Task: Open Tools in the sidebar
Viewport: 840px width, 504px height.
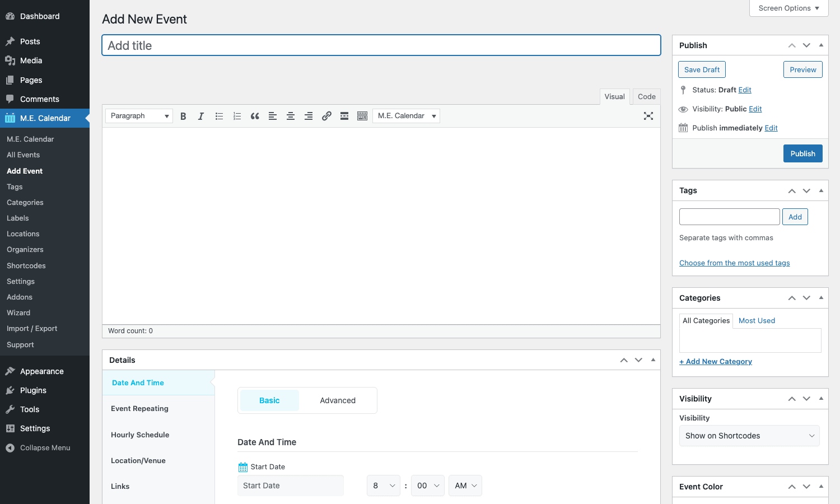Action: (45, 409)
